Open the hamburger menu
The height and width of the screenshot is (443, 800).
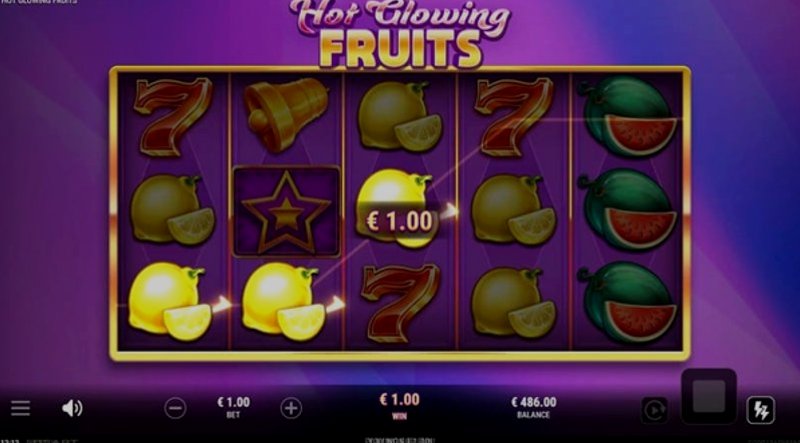click(x=20, y=408)
